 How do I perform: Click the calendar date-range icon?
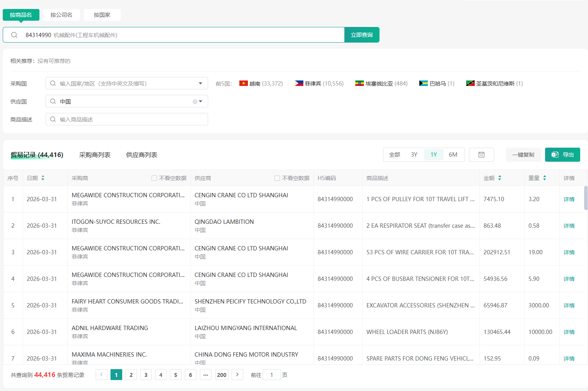[x=481, y=155]
